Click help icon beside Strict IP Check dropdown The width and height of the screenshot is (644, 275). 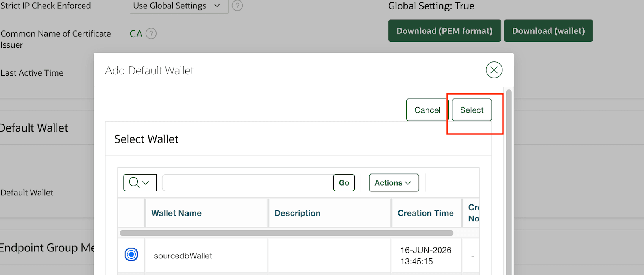coord(237,6)
